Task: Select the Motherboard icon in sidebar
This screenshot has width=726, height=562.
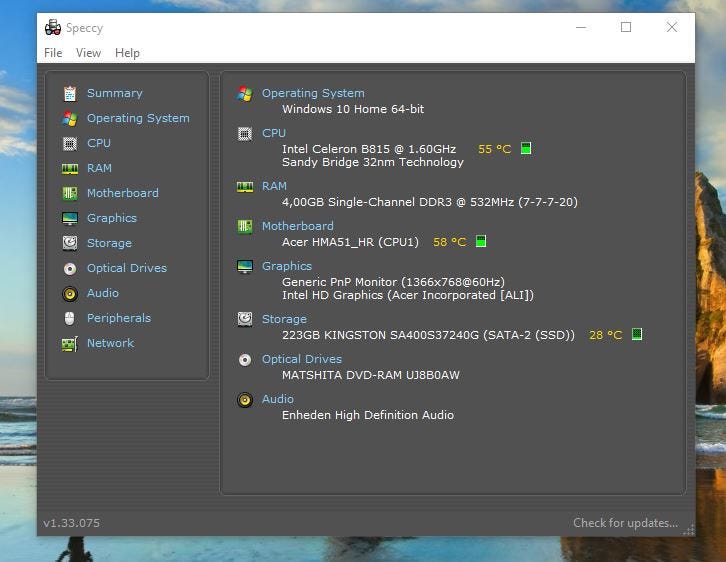Action: click(x=69, y=193)
